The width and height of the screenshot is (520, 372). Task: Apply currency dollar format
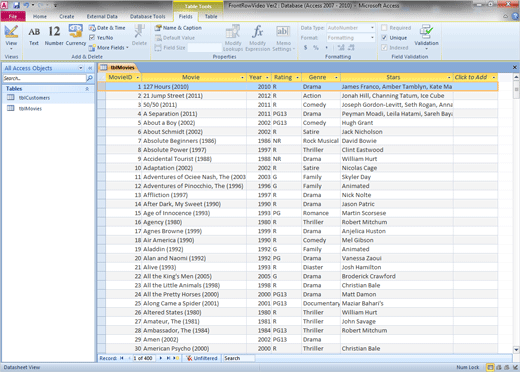tap(305, 48)
